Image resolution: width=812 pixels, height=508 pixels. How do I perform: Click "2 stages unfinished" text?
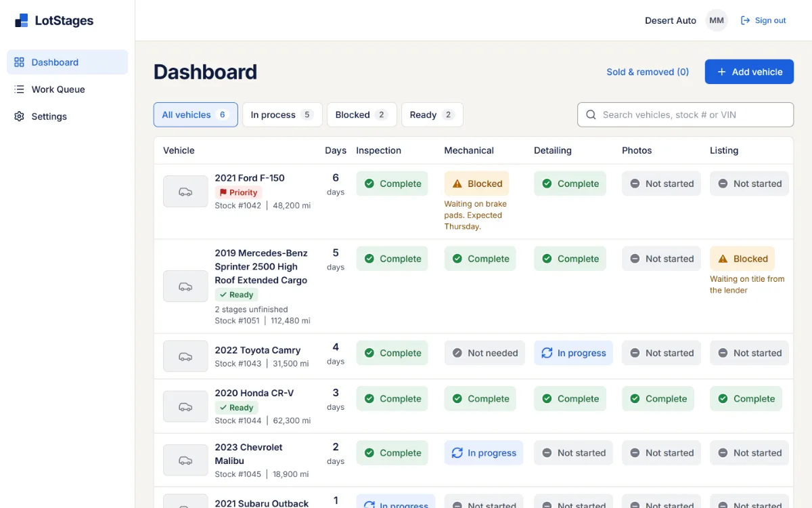pyautogui.click(x=251, y=310)
